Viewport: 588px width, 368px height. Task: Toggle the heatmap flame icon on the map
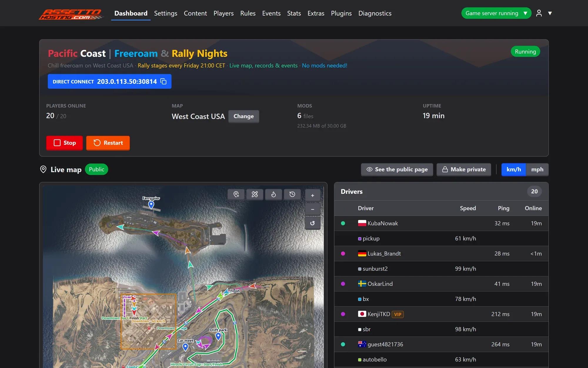[273, 194]
